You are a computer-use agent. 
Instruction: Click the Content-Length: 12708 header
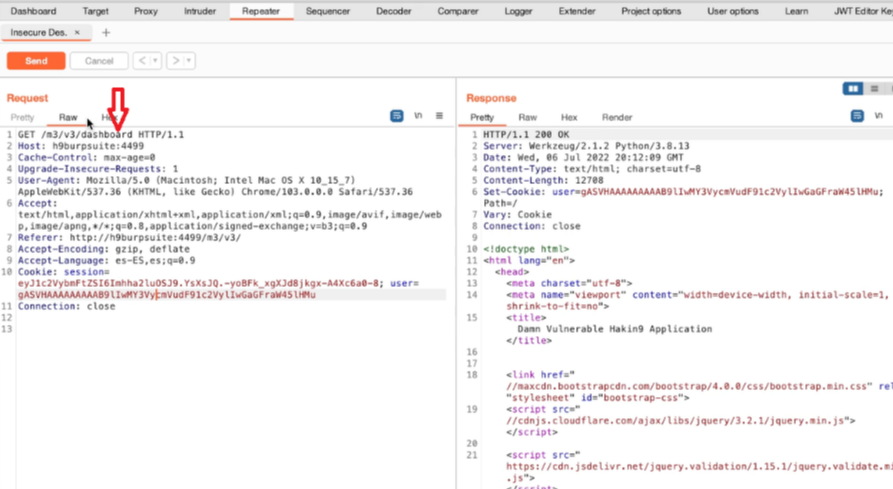[x=543, y=180]
